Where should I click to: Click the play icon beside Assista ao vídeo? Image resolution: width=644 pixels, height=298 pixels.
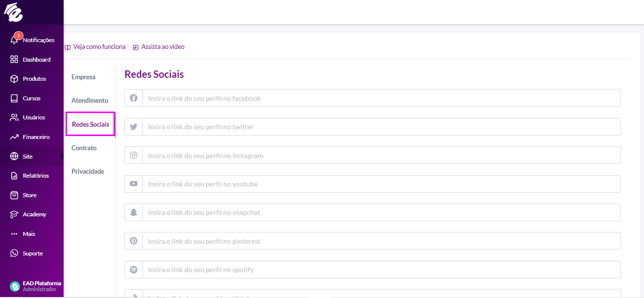[136, 47]
